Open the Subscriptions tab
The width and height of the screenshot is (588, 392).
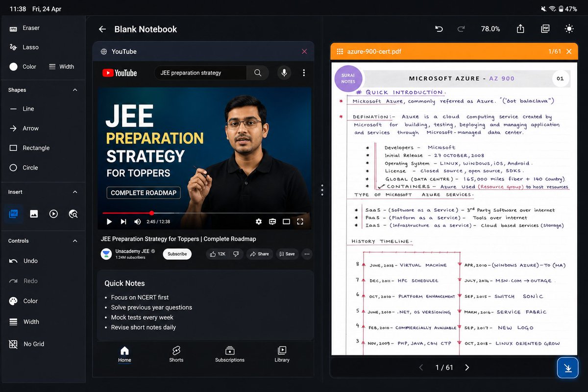[x=230, y=354]
